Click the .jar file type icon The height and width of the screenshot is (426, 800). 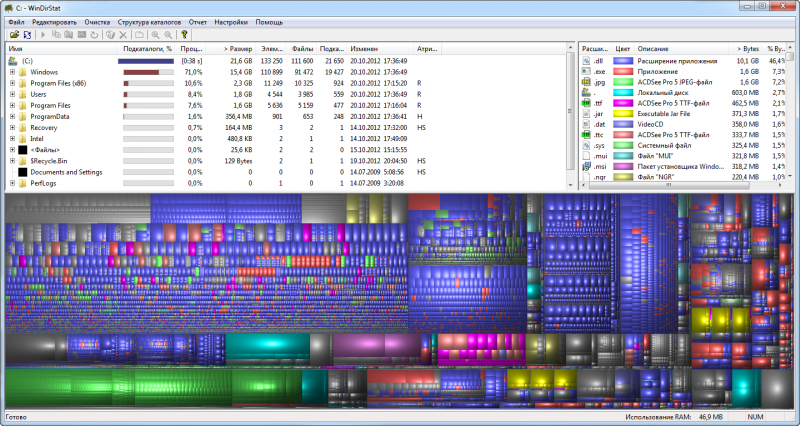pyautogui.click(x=586, y=114)
